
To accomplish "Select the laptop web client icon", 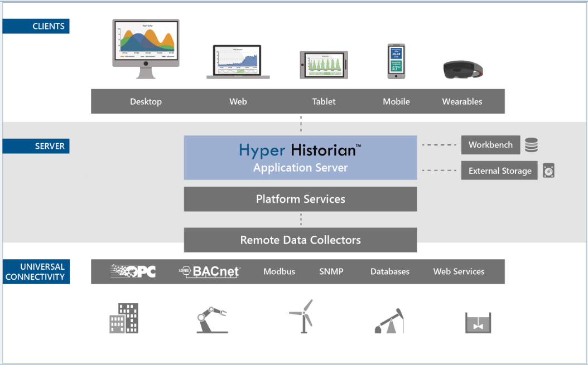I will 238,62.
